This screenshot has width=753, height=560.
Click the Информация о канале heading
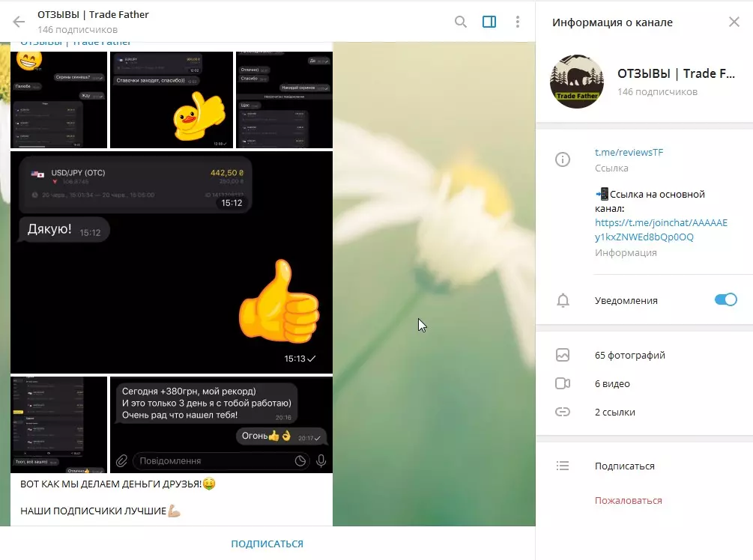pyautogui.click(x=612, y=22)
